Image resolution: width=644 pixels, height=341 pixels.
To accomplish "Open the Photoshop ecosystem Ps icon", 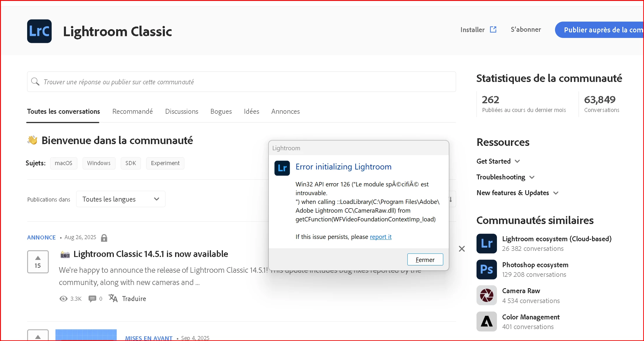I will coord(486,270).
